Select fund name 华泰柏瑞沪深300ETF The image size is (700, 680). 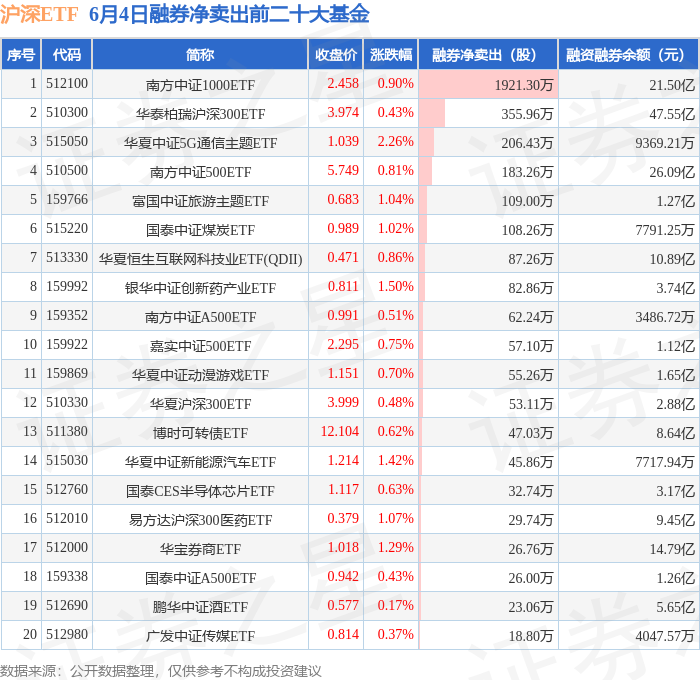tap(200, 114)
